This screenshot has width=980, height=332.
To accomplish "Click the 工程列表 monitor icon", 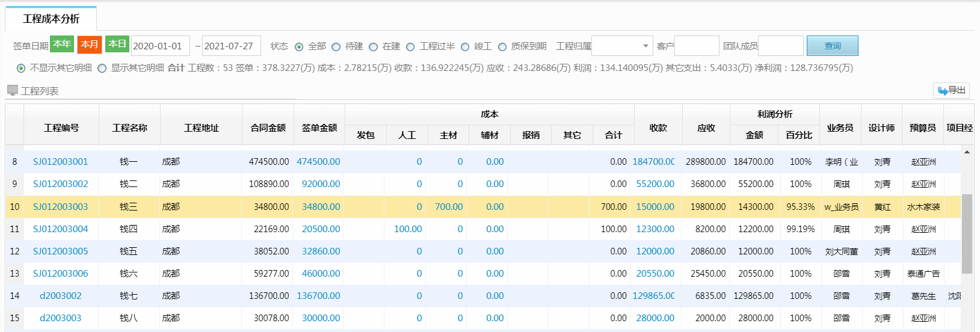I will click(x=12, y=90).
